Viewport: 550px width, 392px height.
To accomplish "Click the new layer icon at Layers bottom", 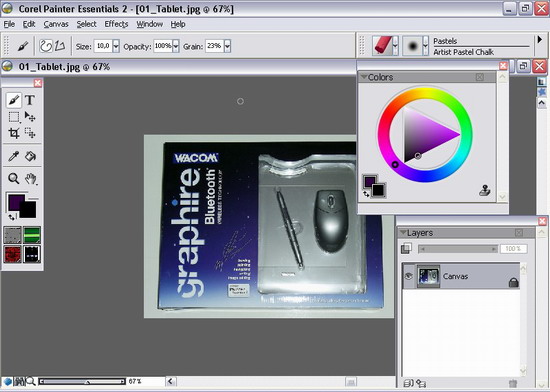I will (421, 383).
